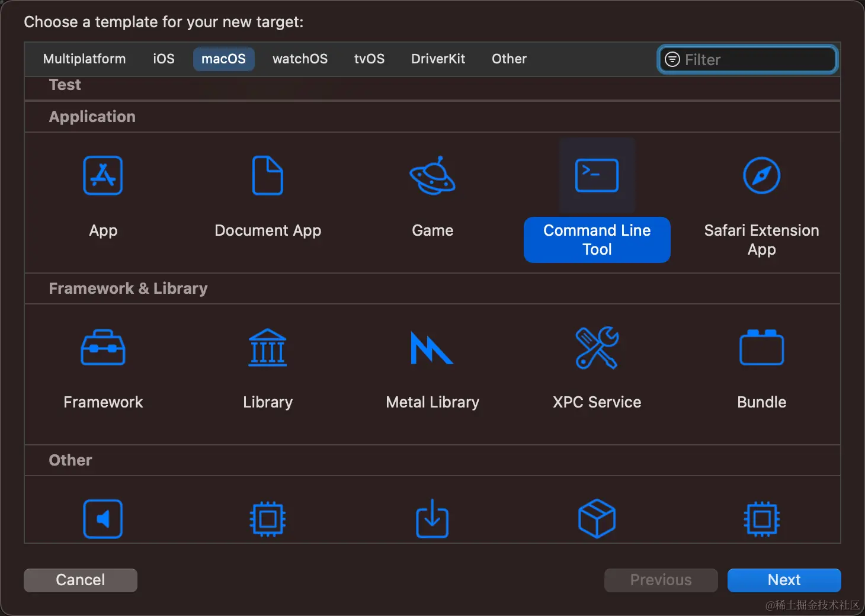This screenshot has width=865, height=616.
Task: Switch to the Other platform tab
Action: (510, 59)
